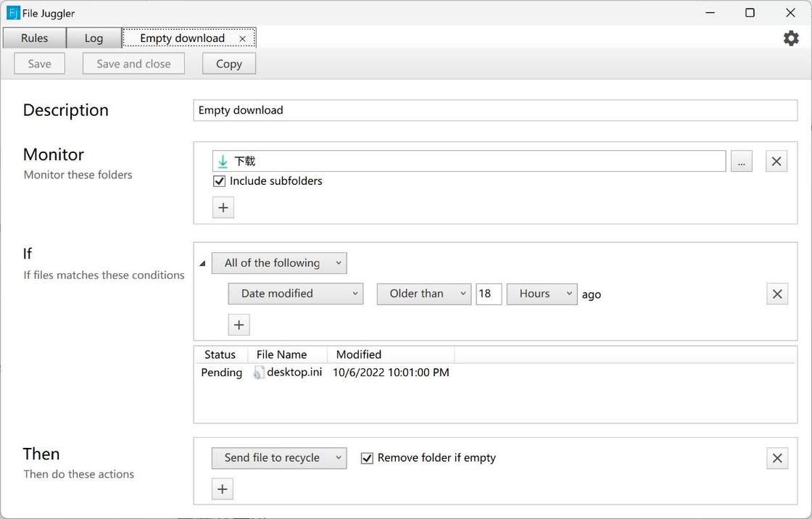This screenshot has height=519, width=812.
Task: Click Save and close
Action: [133, 63]
